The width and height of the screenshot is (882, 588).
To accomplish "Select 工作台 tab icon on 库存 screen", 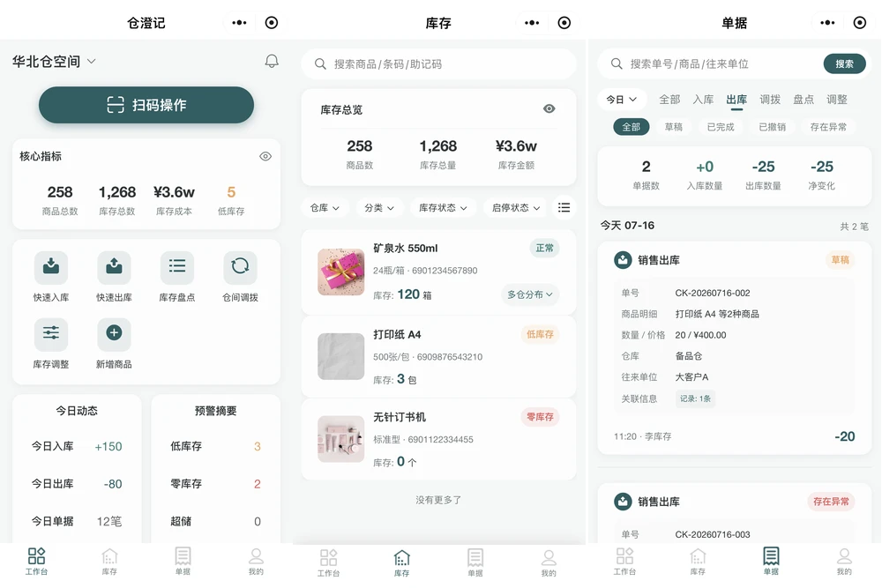I will [x=328, y=558].
